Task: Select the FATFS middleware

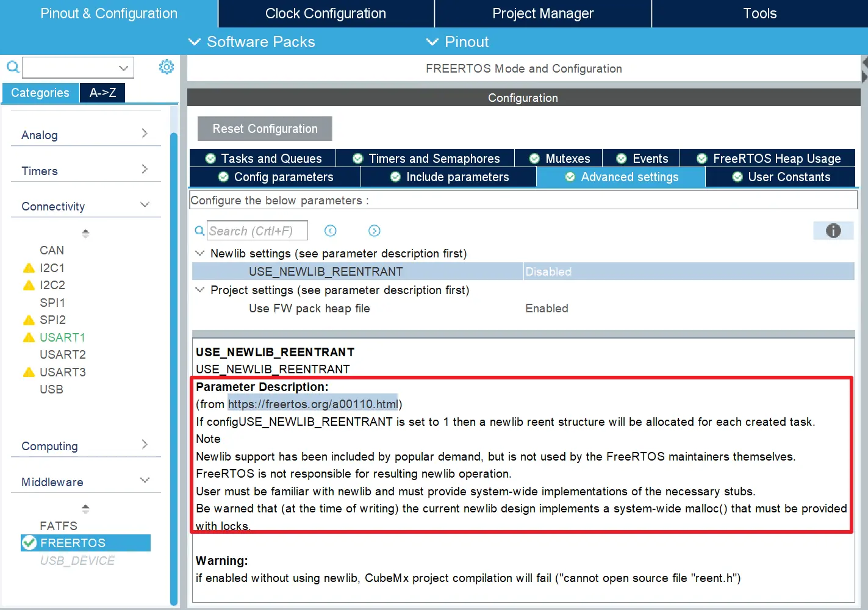Action: coord(59,526)
